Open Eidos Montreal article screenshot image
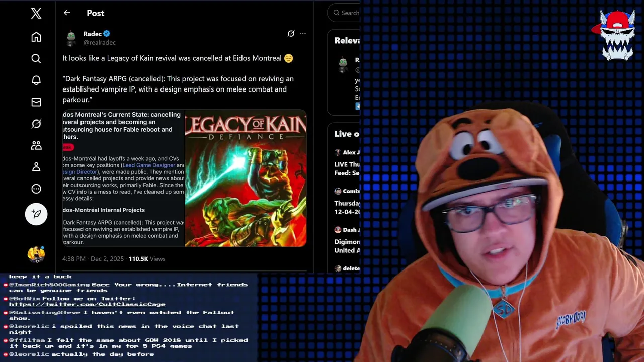 [124, 178]
